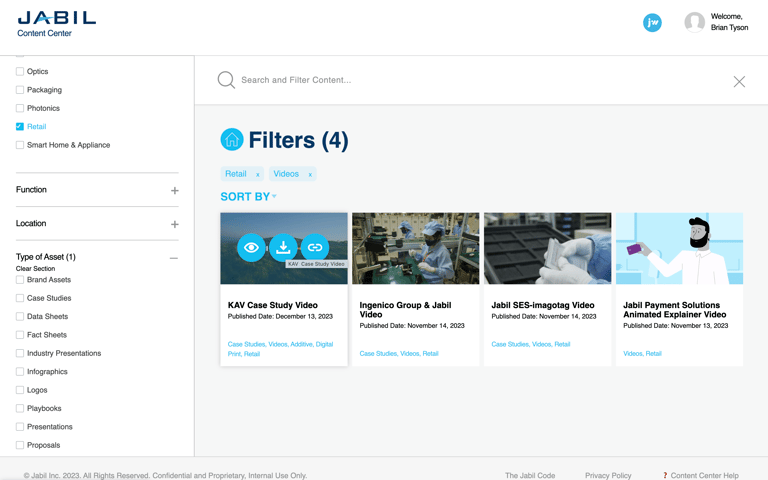Uncheck the Retail checkbox

pyautogui.click(x=20, y=126)
